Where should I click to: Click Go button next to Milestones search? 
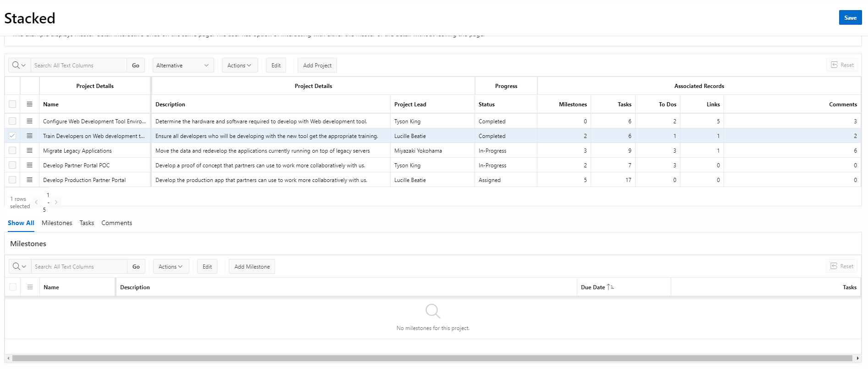(136, 266)
